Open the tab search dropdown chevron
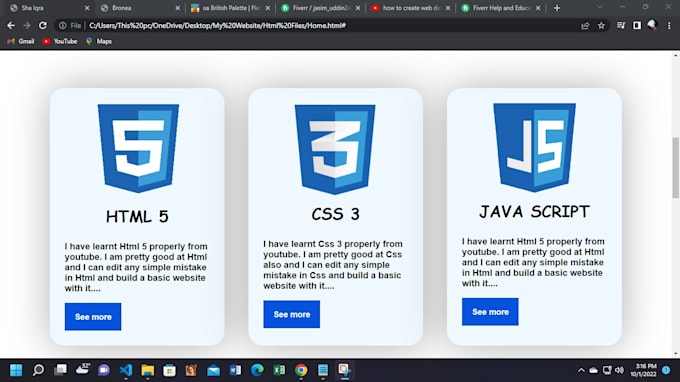The width and height of the screenshot is (680, 382). click(x=600, y=7)
